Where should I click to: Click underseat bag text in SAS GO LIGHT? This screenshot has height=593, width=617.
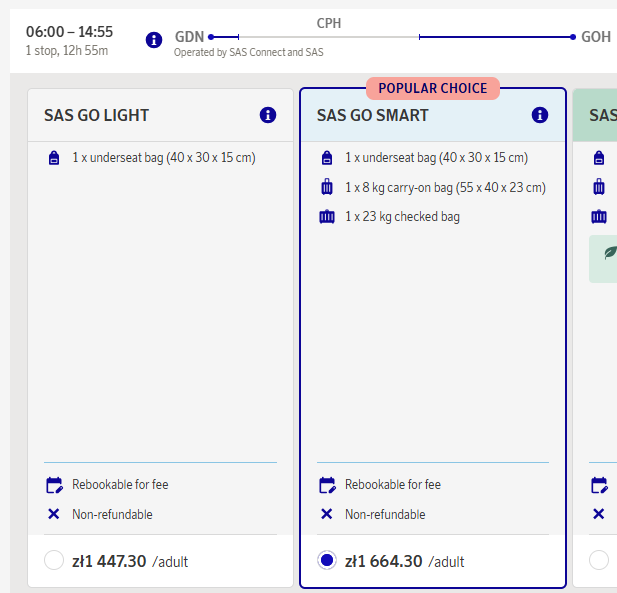164,158
